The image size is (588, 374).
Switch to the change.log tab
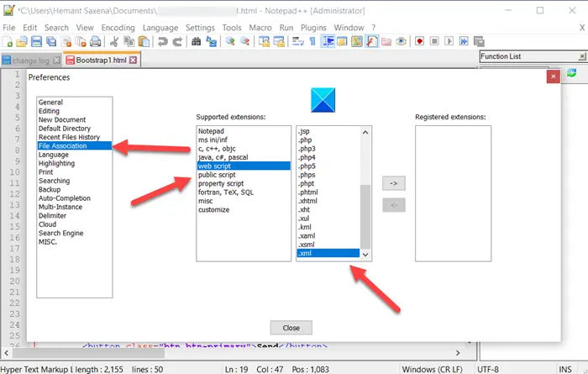tap(30, 61)
